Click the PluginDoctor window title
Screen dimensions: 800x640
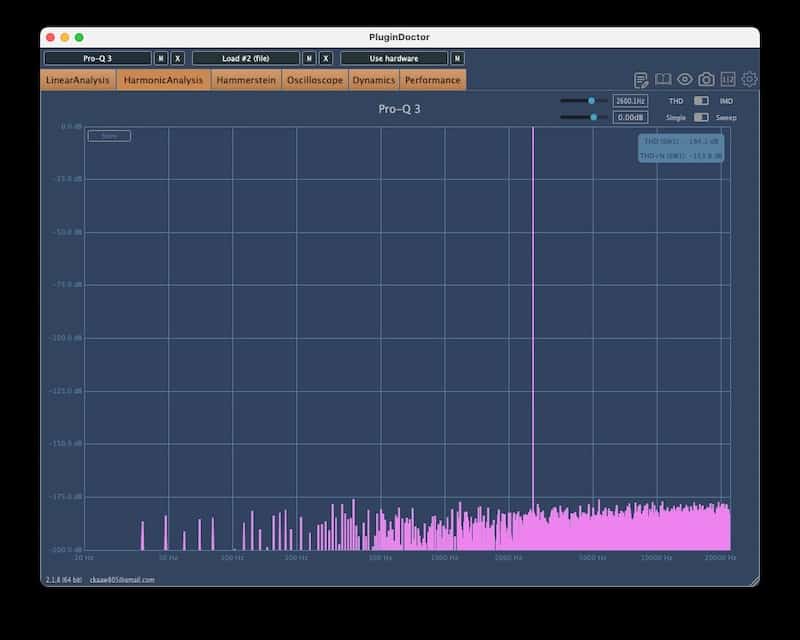click(x=399, y=37)
